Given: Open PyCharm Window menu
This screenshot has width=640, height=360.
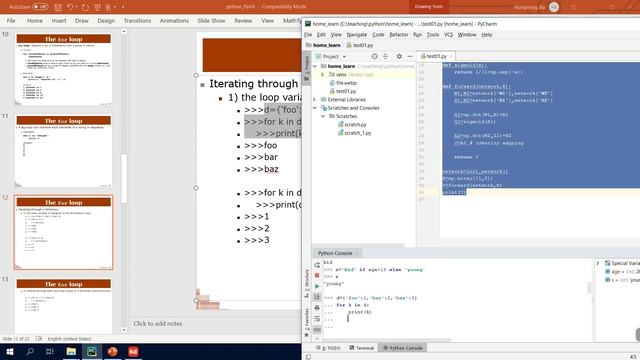Looking at the screenshot, I should coord(467,35).
